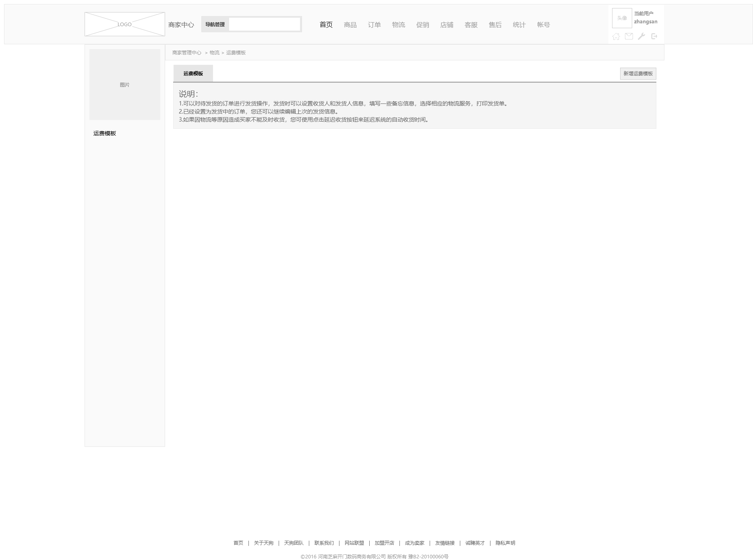Click footer link 联系我们

(324, 543)
